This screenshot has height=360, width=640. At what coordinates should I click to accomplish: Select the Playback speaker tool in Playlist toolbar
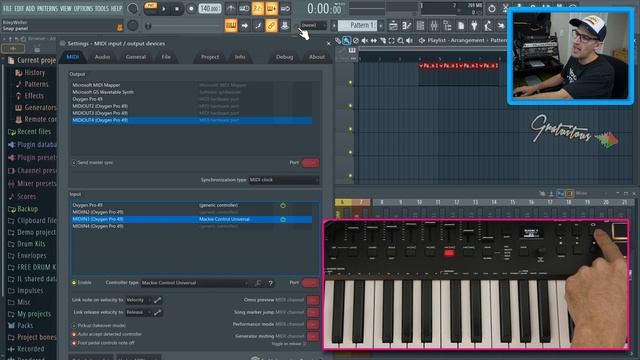point(409,40)
